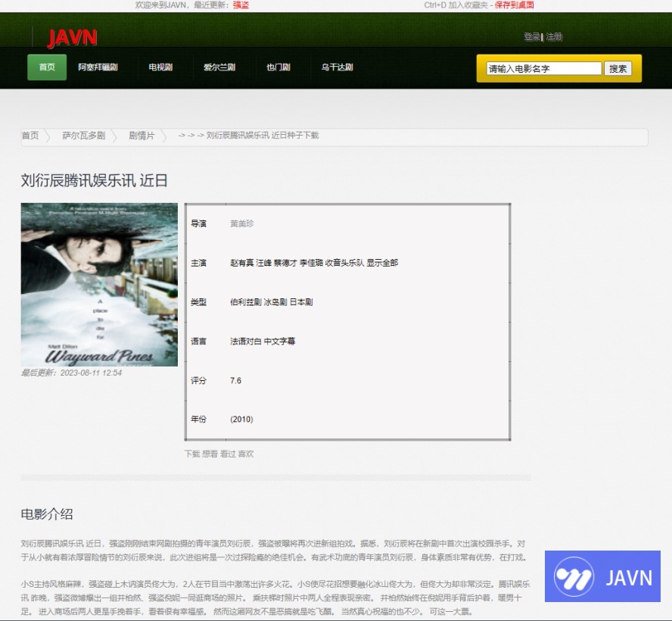Click the 下载 download link
The image size is (672, 621).
point(192,454)
